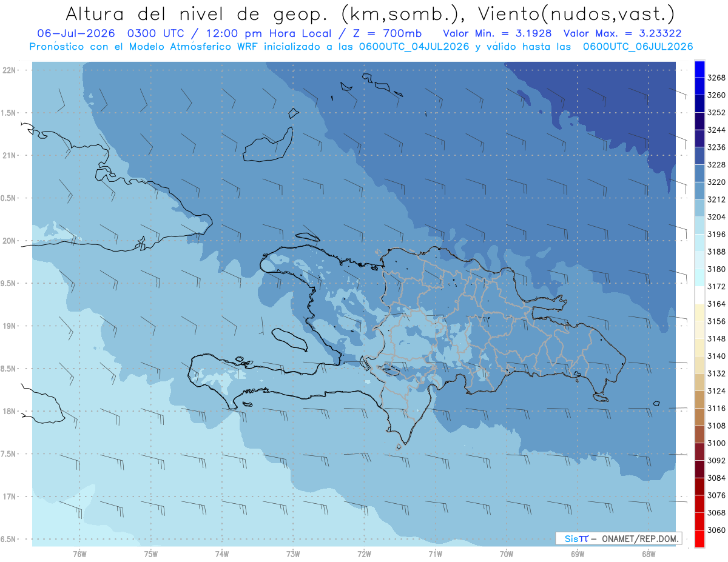Click the legend value 3060
This screenshot has width=728, height=562.
(716, 530)
